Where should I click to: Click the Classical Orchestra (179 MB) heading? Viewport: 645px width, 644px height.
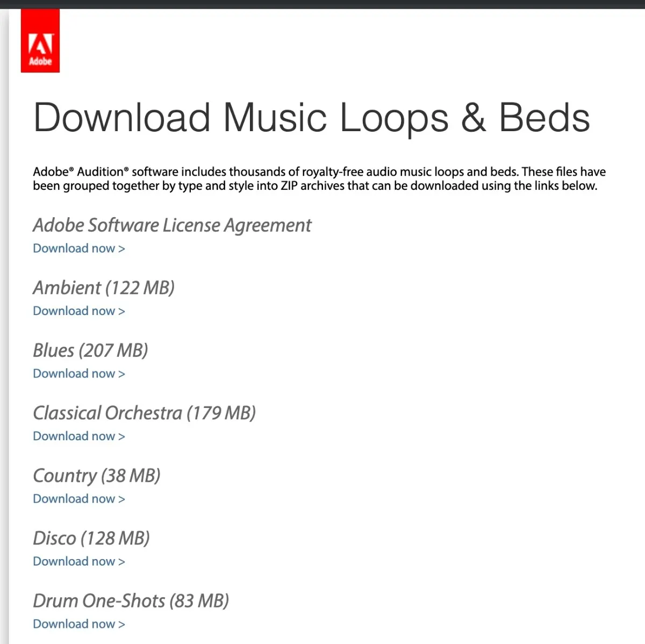tap(144, 413)
